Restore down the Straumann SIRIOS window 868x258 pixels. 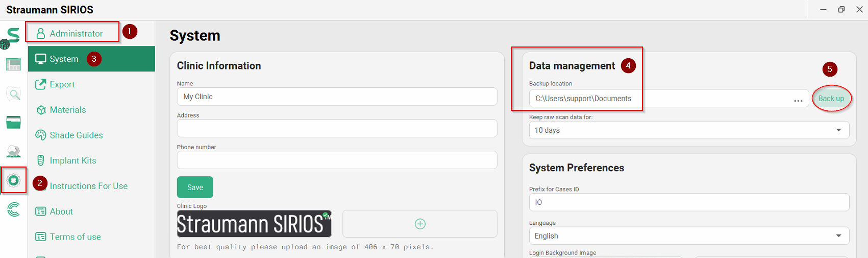841,10
